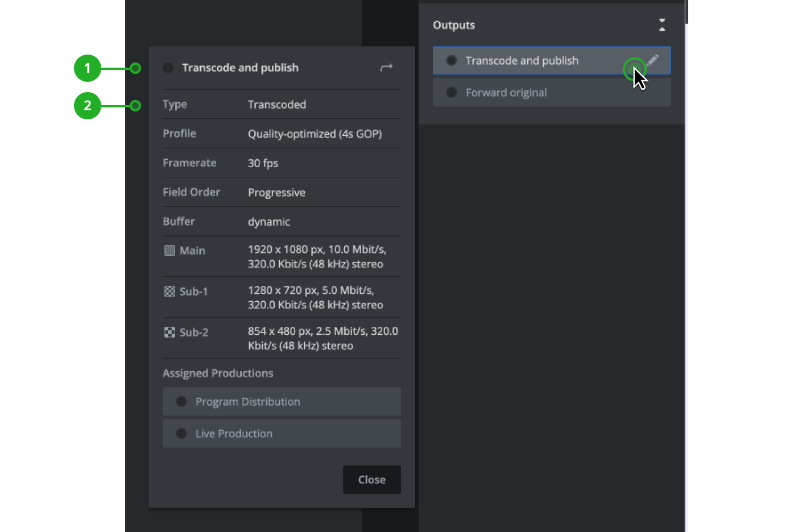Click status dot beside Forward original output

point(452,93)
